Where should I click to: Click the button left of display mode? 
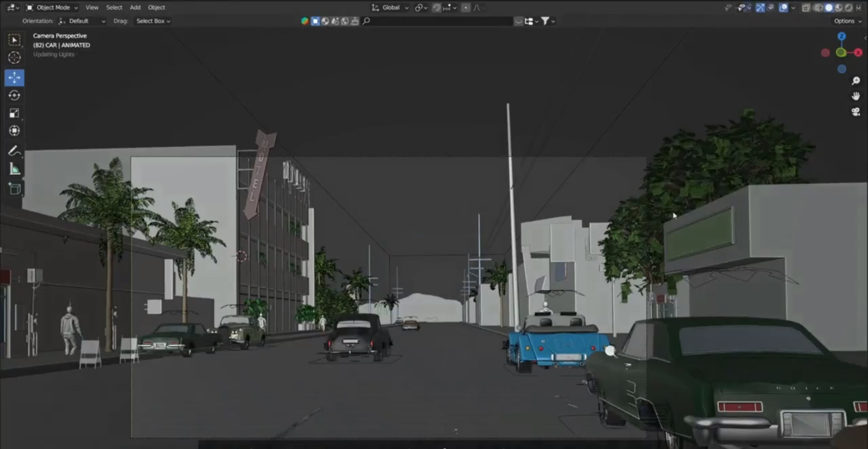pos(518,21)
